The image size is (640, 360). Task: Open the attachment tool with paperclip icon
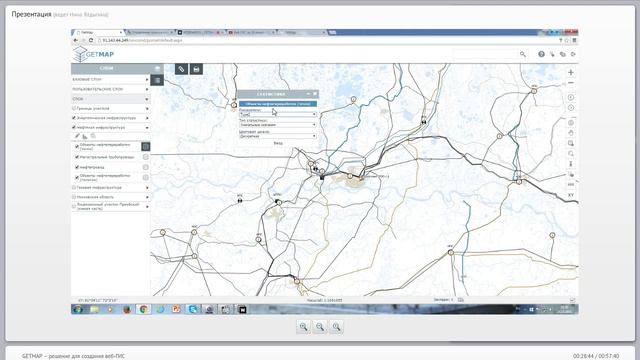[181, 69]
